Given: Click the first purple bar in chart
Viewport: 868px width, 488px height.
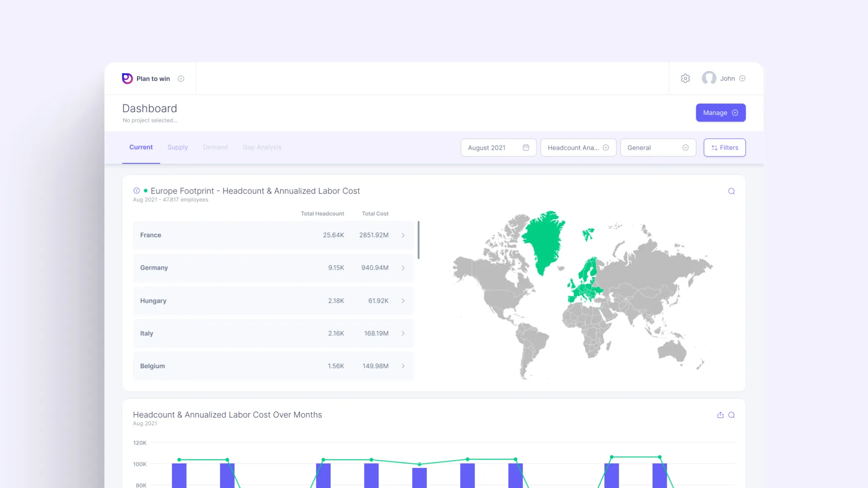Looking at the screenshot, I should [179, 475].
